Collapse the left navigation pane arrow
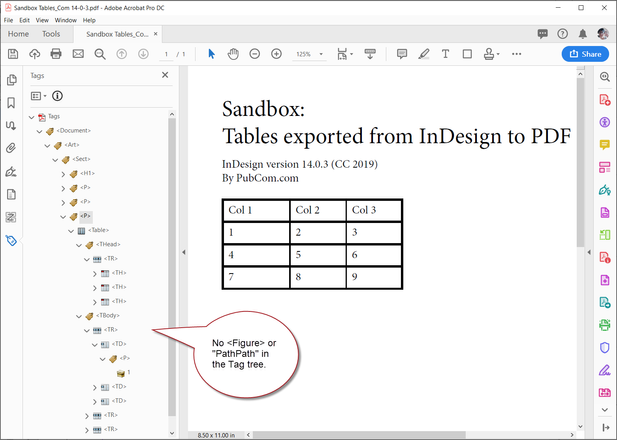 pyautogui.click(x=183, y=252)
